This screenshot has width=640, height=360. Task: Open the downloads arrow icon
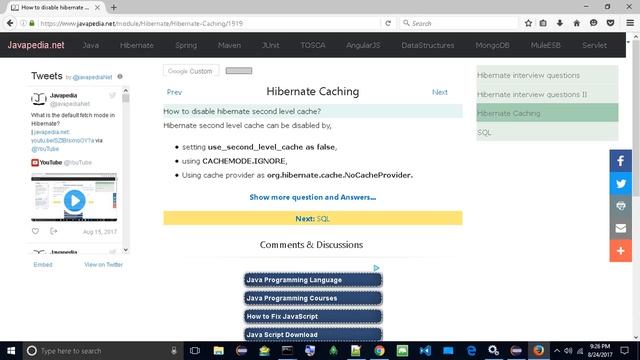tap(560, 23)
